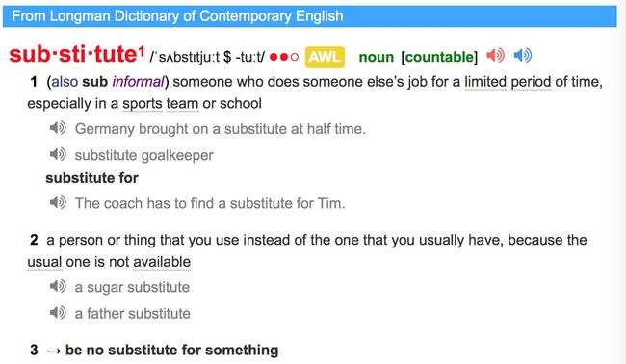Play audio for 'substitute goalkeeper' example
This screenshot has width=626, height=364.
[x=58, y=154]
